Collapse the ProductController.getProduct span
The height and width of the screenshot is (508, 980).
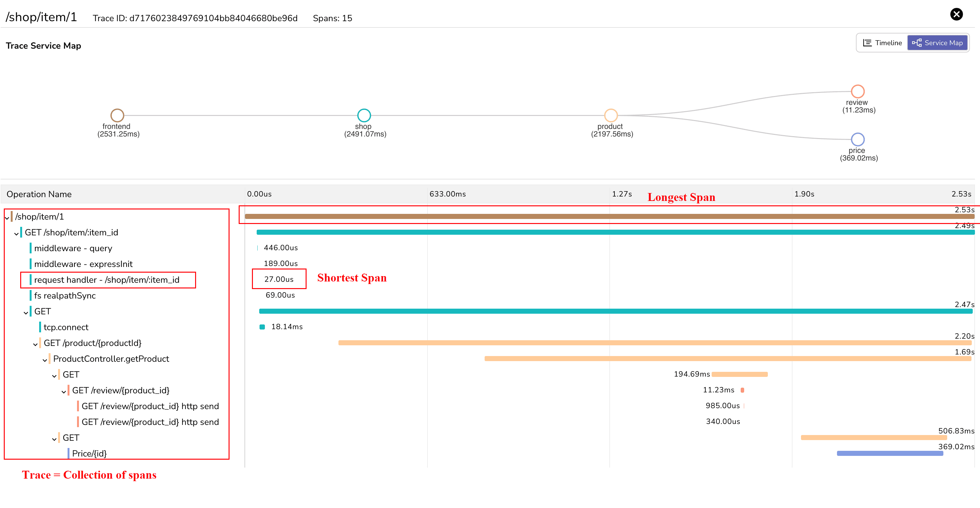(x=45, y=360)
